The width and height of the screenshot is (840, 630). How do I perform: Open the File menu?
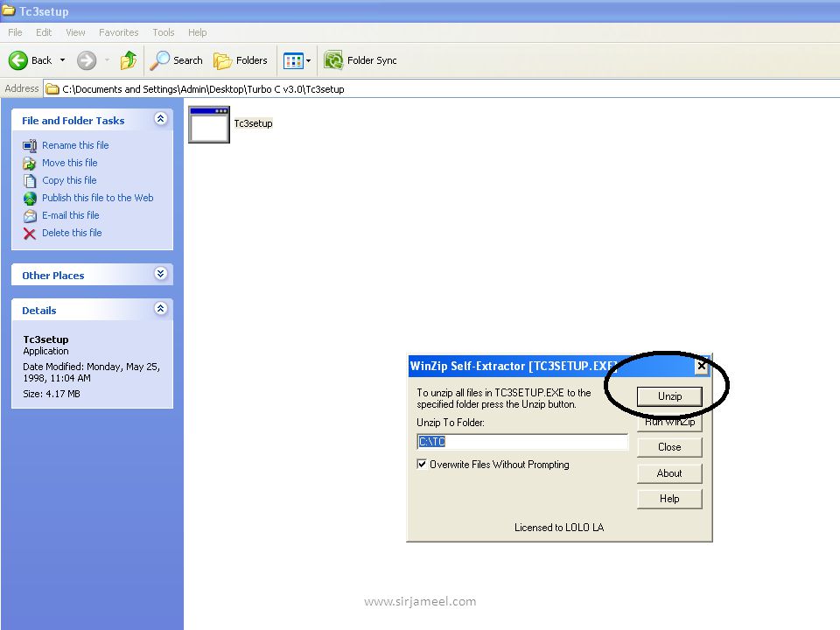[x=15, y=32]
